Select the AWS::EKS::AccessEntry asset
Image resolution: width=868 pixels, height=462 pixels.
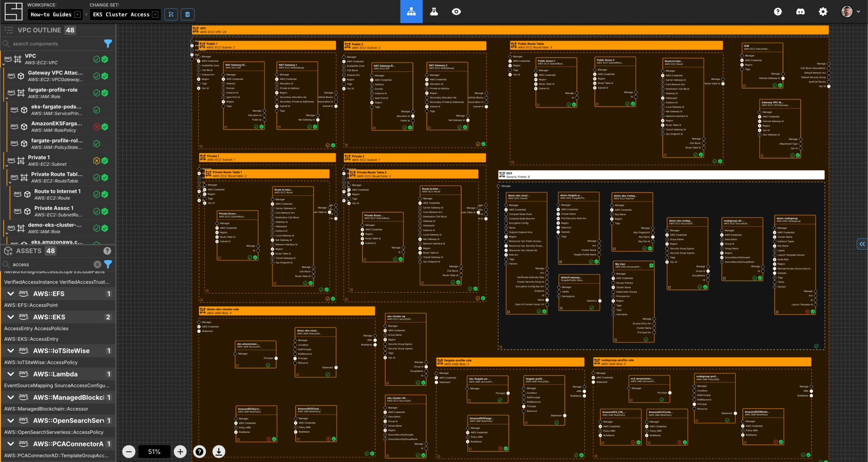point(58,339)
